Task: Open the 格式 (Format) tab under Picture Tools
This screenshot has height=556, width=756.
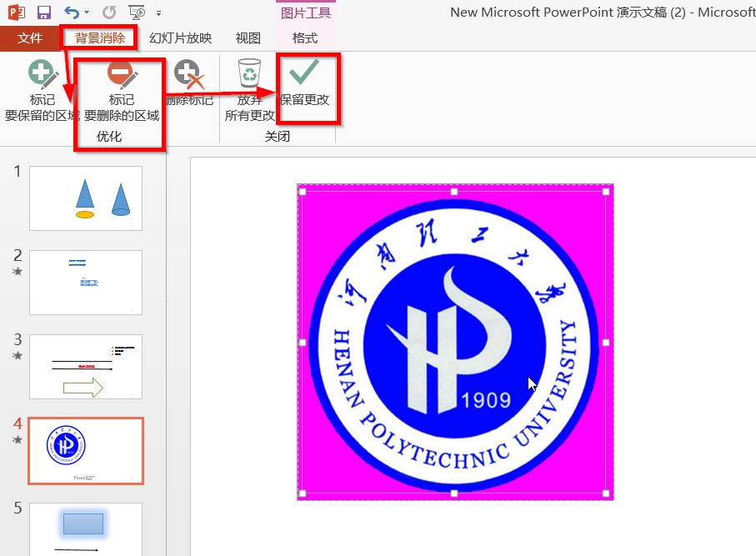Action: click(304, 38)
